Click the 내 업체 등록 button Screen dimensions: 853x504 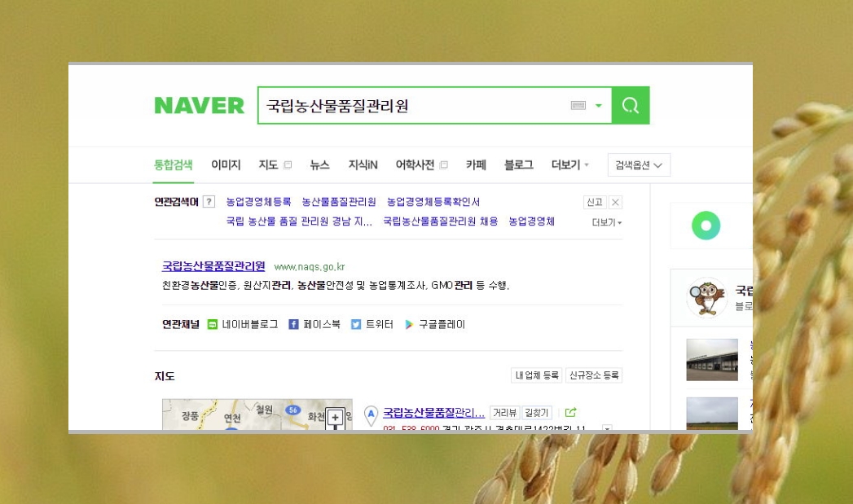[x=537, y=375]
